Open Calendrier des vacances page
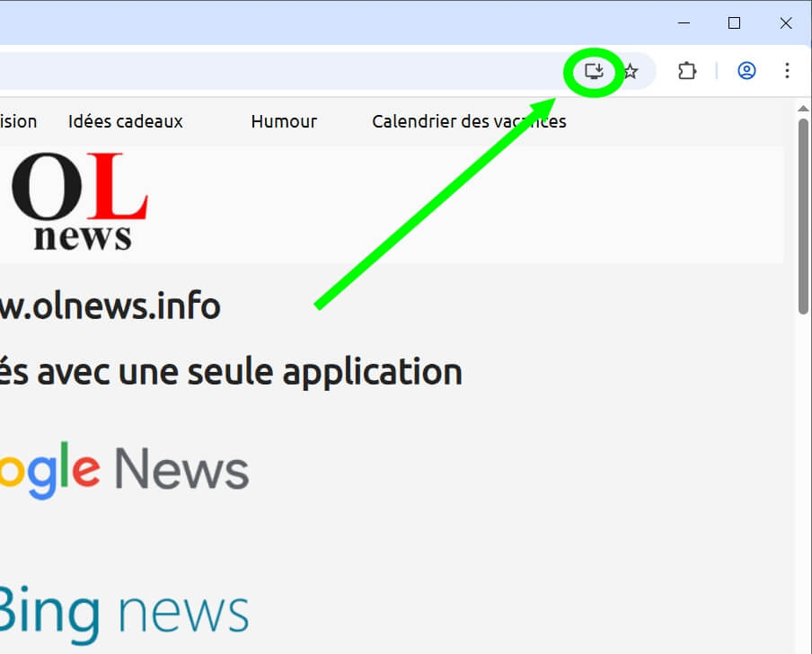The width and height of the screenshot is (812, 654). pyautogui.click(x=469, y=121)
